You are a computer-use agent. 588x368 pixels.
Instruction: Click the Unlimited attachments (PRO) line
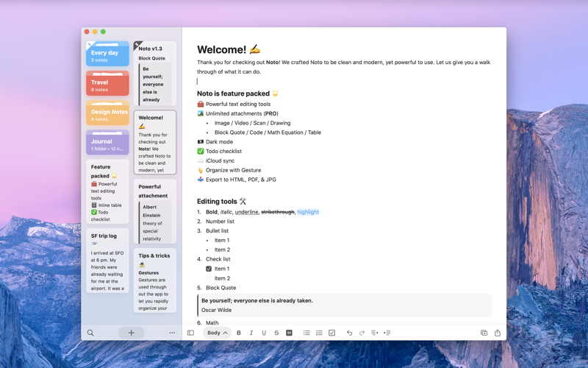[237, 113]
